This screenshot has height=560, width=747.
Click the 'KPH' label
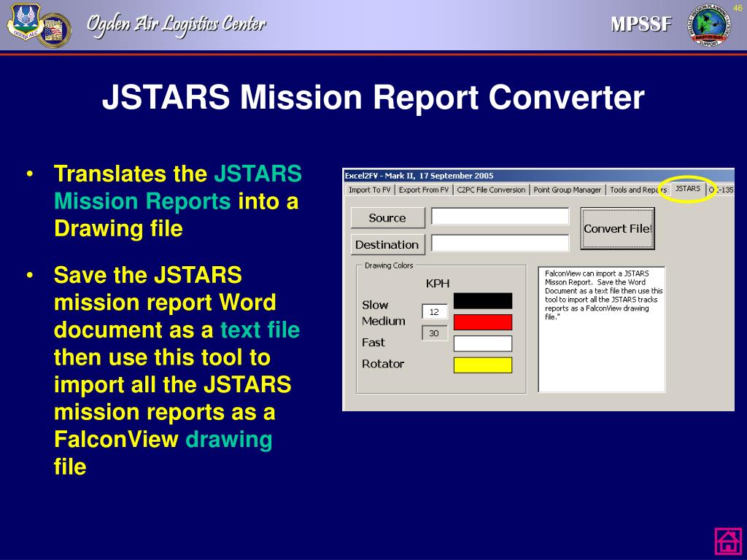point(438,284)
